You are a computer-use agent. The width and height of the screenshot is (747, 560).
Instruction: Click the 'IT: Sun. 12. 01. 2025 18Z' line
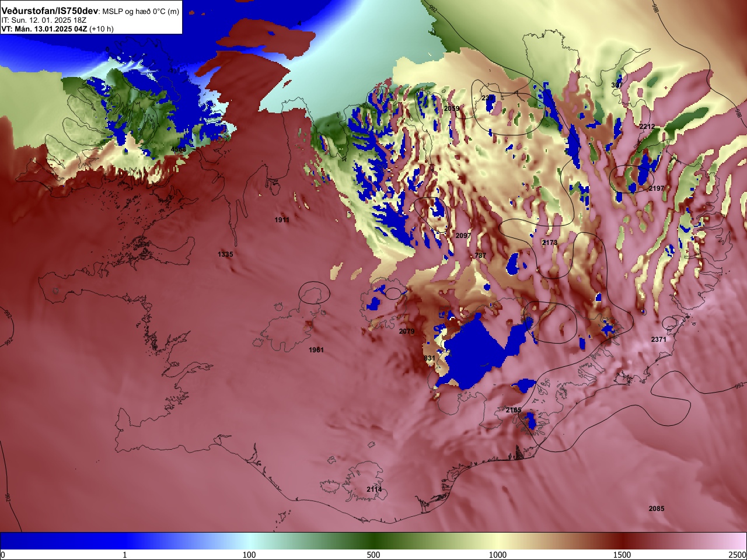point(44,20)
